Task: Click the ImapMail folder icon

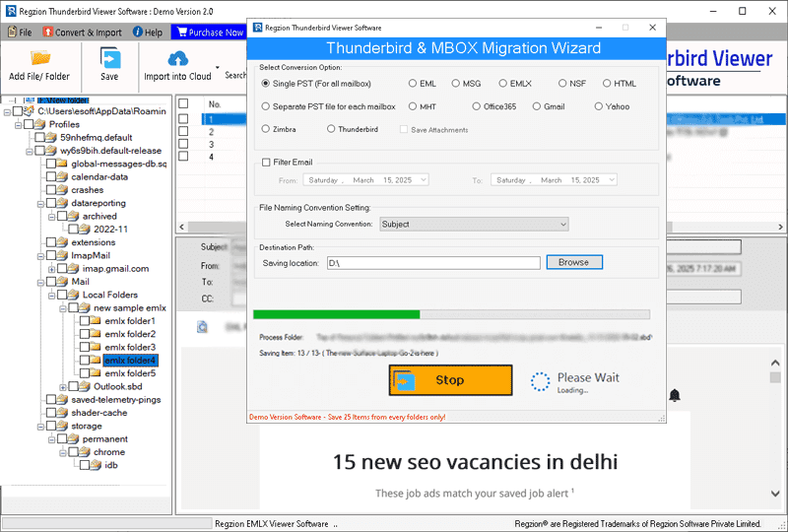Action: click(62, 255)
